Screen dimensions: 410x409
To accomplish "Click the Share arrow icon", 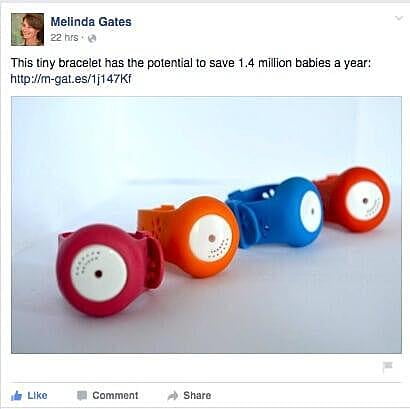I will click(x=173, y=396).
